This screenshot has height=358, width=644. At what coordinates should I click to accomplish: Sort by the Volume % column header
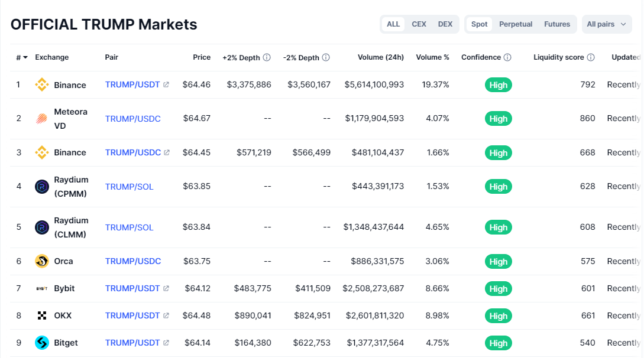coord(432,57)
